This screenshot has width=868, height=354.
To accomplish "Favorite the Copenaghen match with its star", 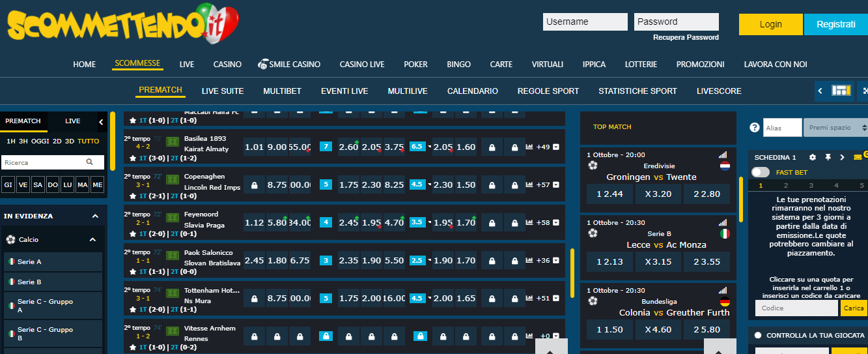I will [133, 196].
